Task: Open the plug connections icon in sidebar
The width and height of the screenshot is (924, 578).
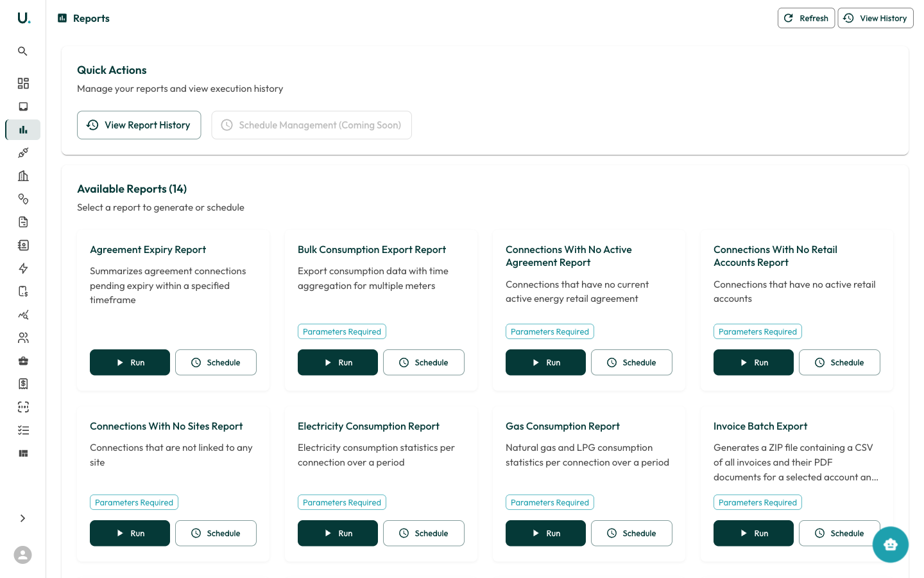Action: (23, 153)
